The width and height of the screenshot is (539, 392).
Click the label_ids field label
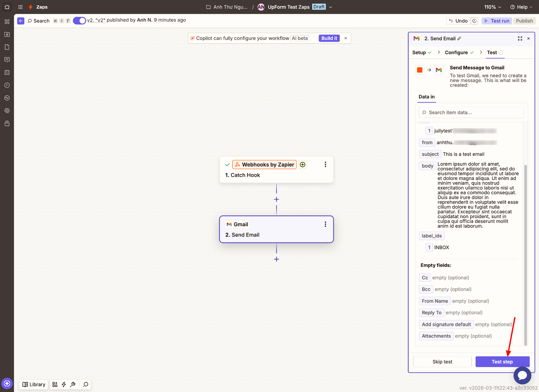[x=432, y=236]
